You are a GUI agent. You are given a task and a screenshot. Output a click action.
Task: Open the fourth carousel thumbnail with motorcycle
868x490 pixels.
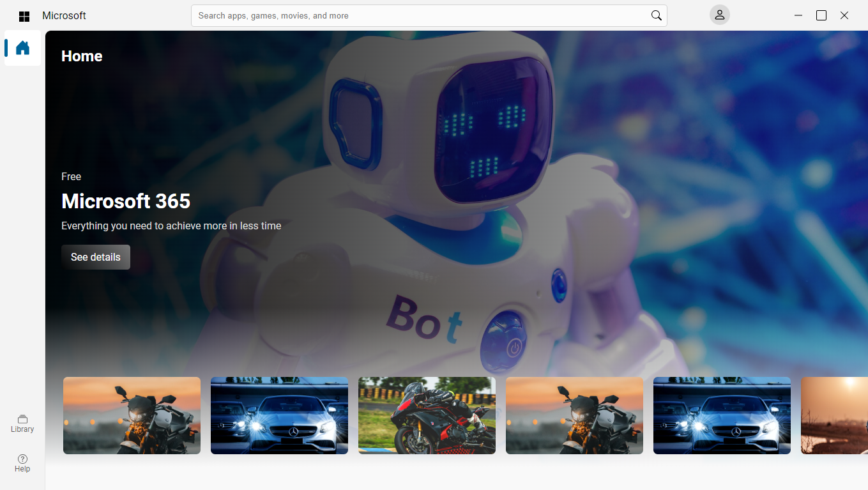coord(574,415)
